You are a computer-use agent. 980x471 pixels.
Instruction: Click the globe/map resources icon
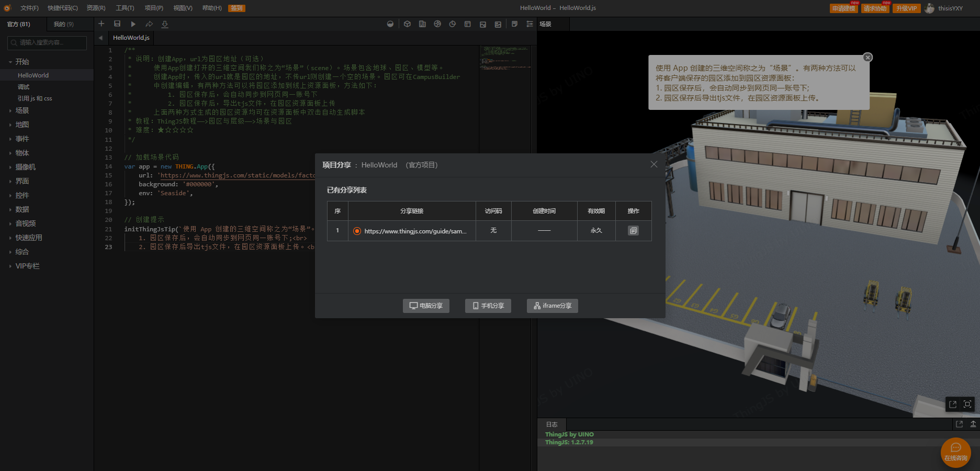click(437, 24)
